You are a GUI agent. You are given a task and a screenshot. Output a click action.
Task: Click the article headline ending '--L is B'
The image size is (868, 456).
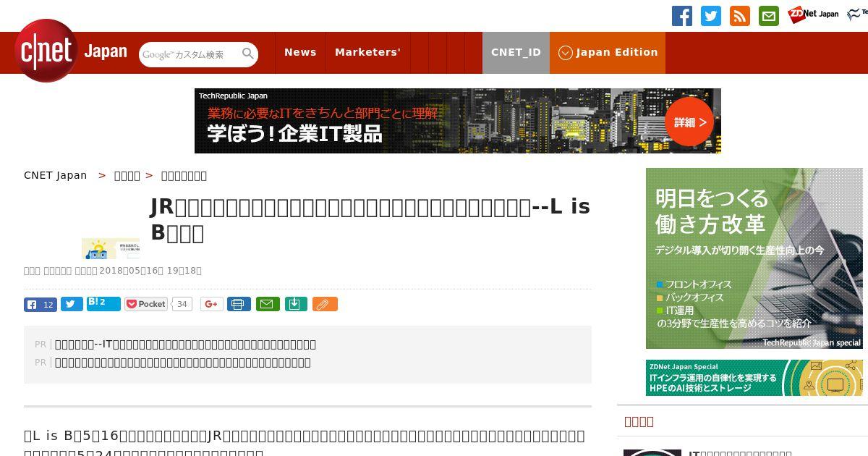(x=370, y=219)
